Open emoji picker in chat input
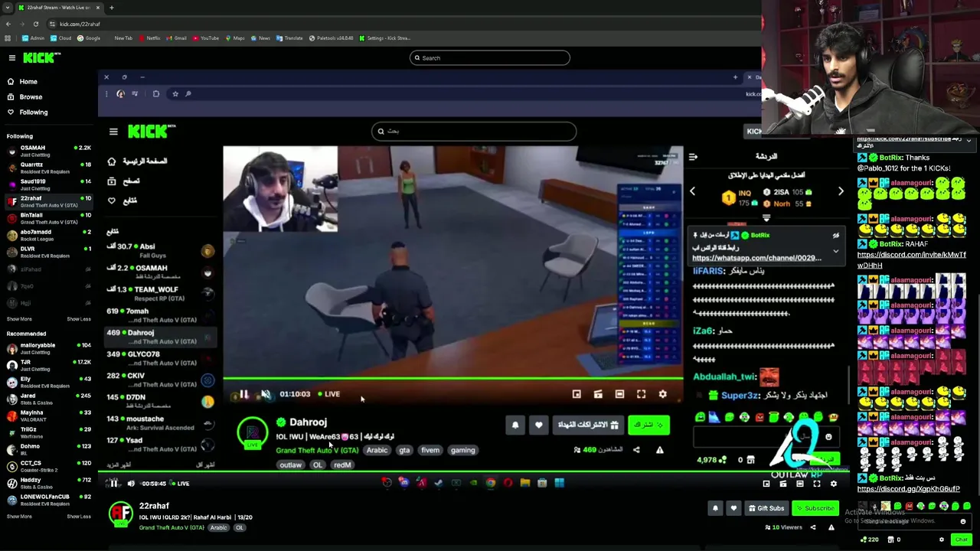 tap(963, 521)
